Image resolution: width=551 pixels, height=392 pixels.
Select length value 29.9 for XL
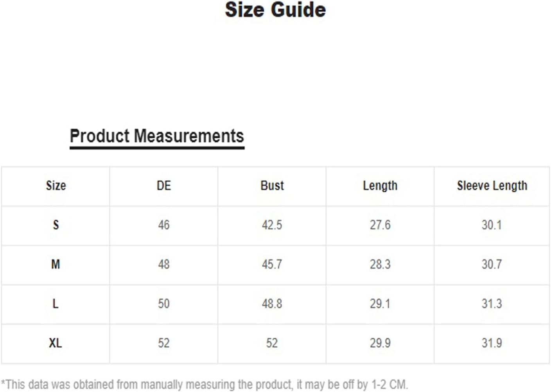point(380,343)
